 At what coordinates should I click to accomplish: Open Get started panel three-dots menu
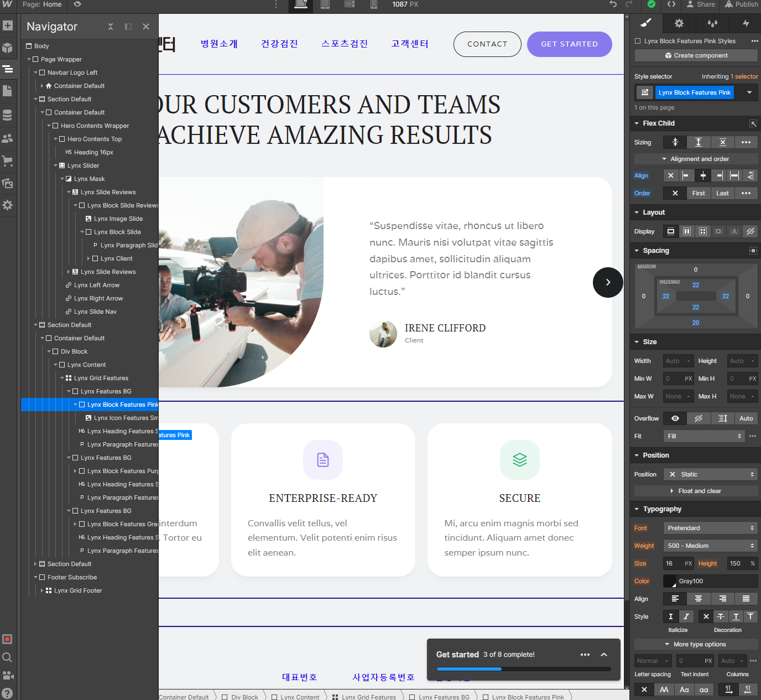[585, 655]
